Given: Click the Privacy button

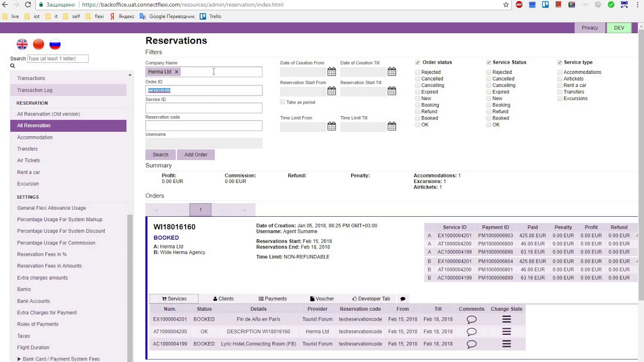Looking at the screenshot, I should (x=590, y=28).
